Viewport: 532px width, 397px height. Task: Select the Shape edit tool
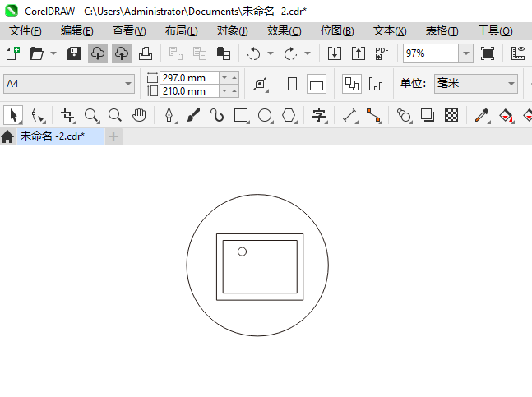37,115
